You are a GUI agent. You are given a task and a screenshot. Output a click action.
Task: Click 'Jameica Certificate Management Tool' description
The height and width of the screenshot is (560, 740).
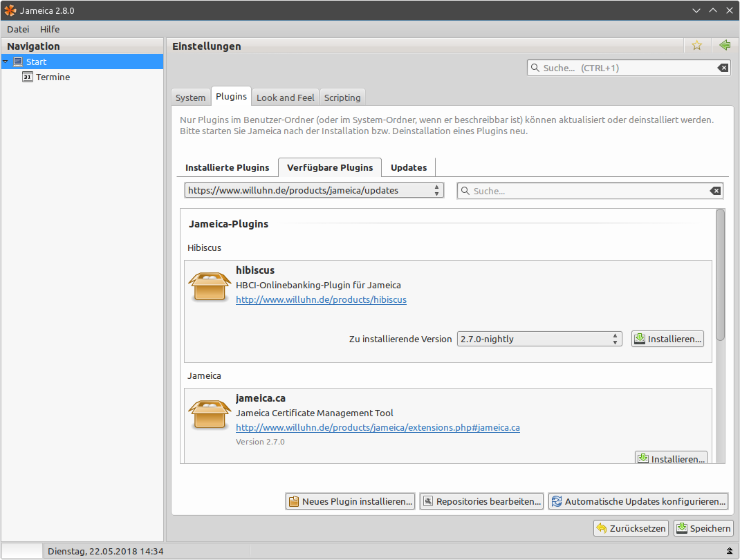[x=314, y=413]
